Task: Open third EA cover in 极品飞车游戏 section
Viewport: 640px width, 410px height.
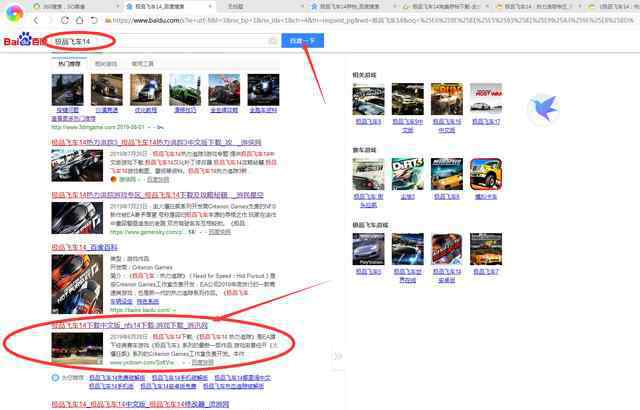Action: click(x=447, y=249)
